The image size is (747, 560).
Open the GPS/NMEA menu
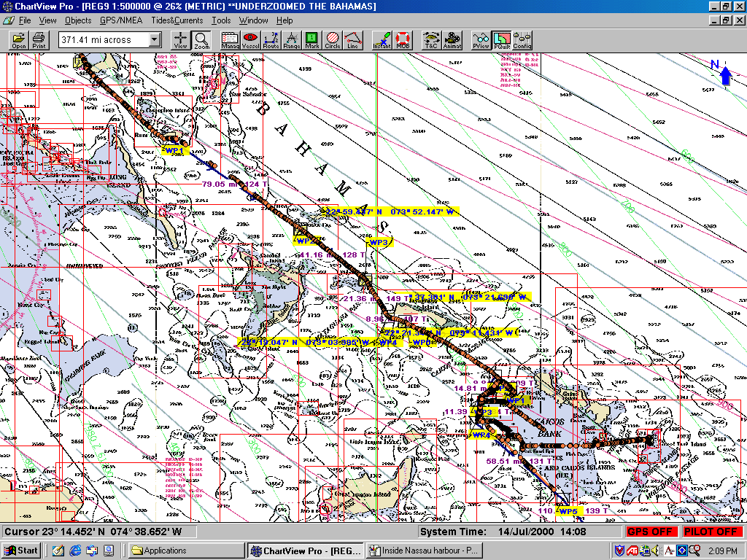(x=121, y=20)
